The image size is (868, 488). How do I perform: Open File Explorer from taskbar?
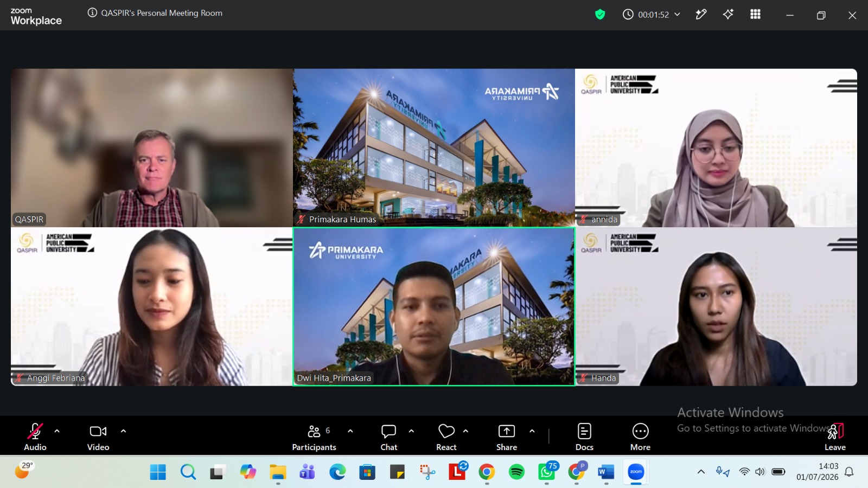278,472
